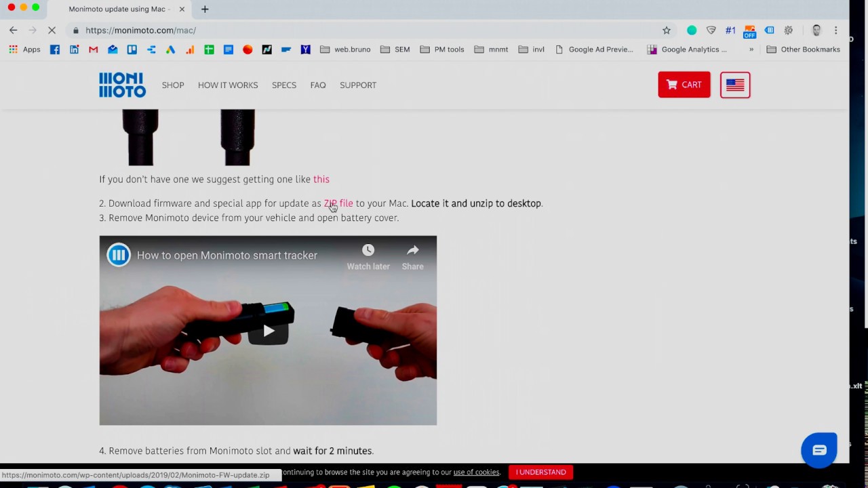The width and height of the screenshot is (868, 488).
Task: Open the Facebook bookmark
Action: [x=55, y=49]
